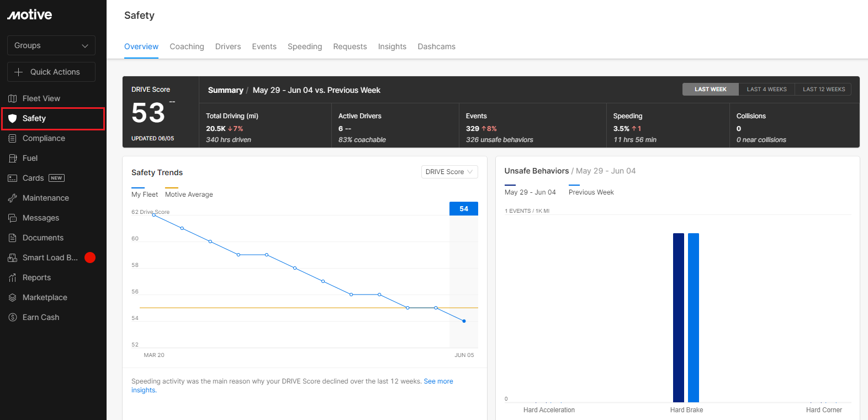The height and width of the screenshot is (420, 868).
Task: Switch summary to Last 4 Weeks
Action: [766, 89]
